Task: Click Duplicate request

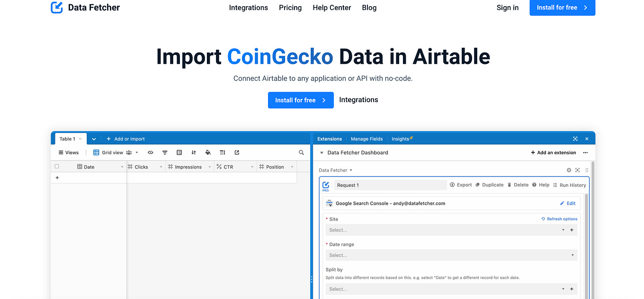Action: point(489,185)
